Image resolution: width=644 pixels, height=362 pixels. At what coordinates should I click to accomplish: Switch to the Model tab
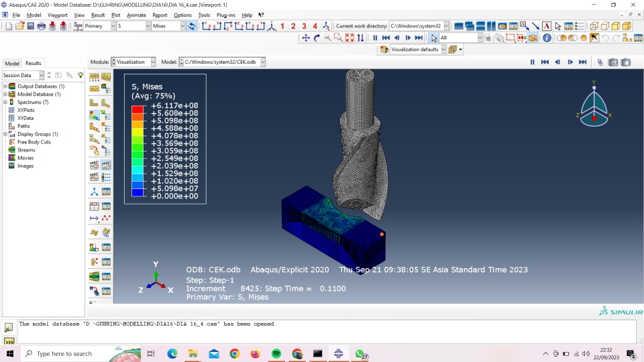pyautogui.click(x=12, y=63)
